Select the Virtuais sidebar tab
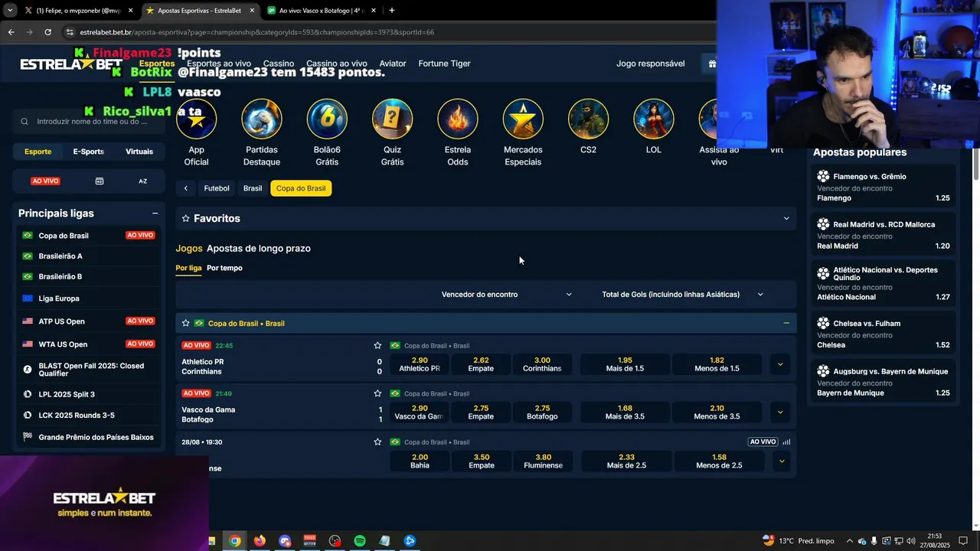 (139, 152)
